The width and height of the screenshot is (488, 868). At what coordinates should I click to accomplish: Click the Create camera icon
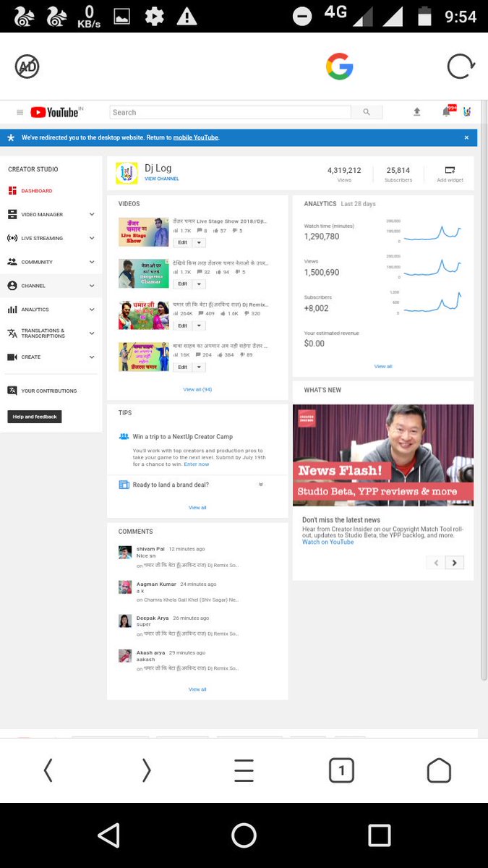point(12,357)
